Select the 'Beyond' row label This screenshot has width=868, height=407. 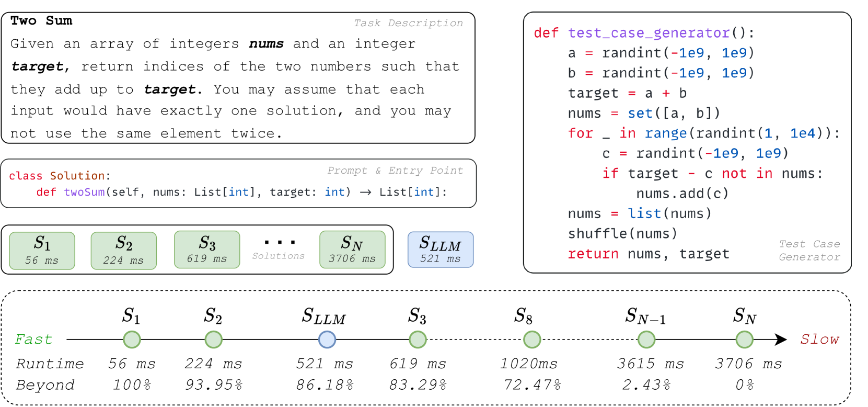45,385
